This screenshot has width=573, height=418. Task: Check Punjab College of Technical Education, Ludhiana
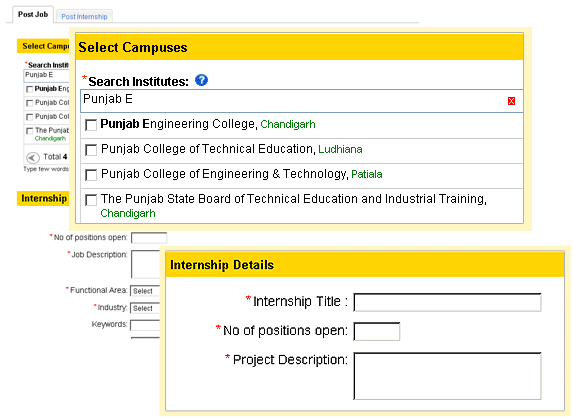point(91,150)
